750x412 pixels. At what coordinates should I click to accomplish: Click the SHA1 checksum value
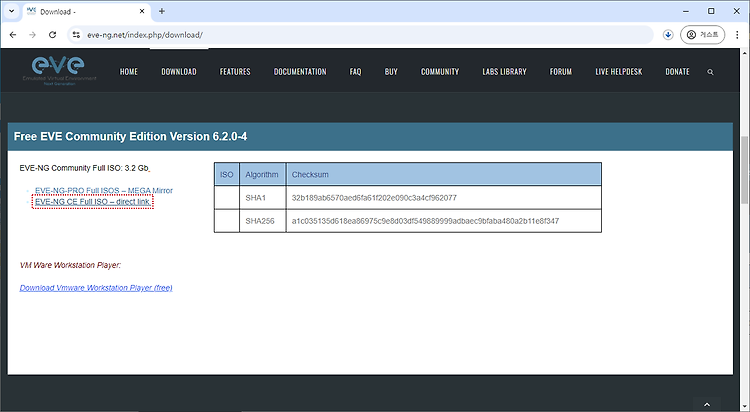point(374,198)
